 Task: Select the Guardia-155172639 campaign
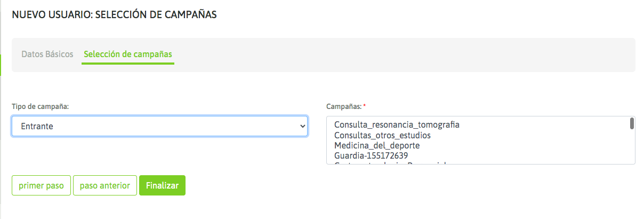coord(371,155)
